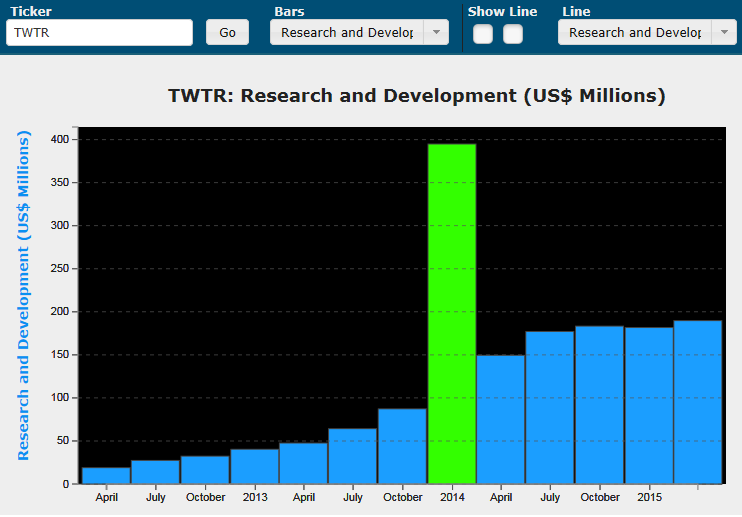Click the blue bar above July 2014
The image size is (742, 517).
point(550,407)
